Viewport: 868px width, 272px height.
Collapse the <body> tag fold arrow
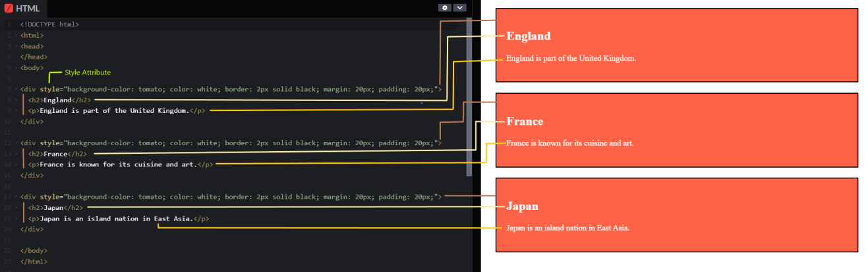pyautogui.click(x=15, y=67)
